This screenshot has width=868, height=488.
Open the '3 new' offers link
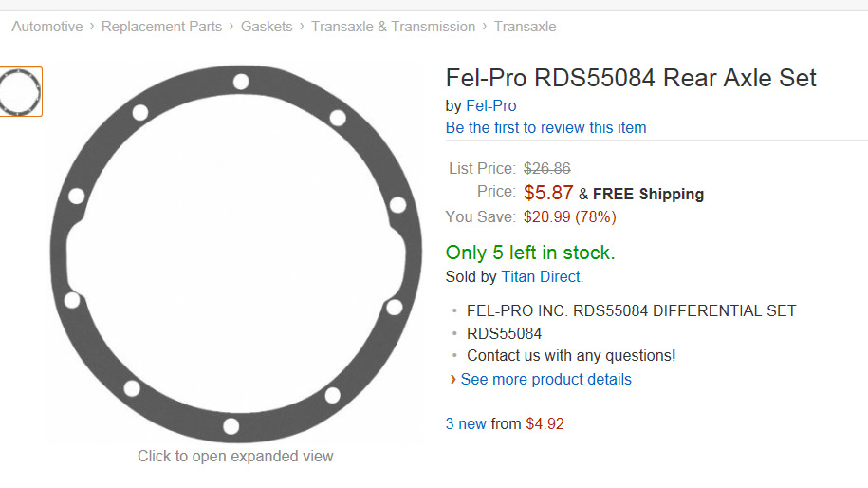click(466, 424)
